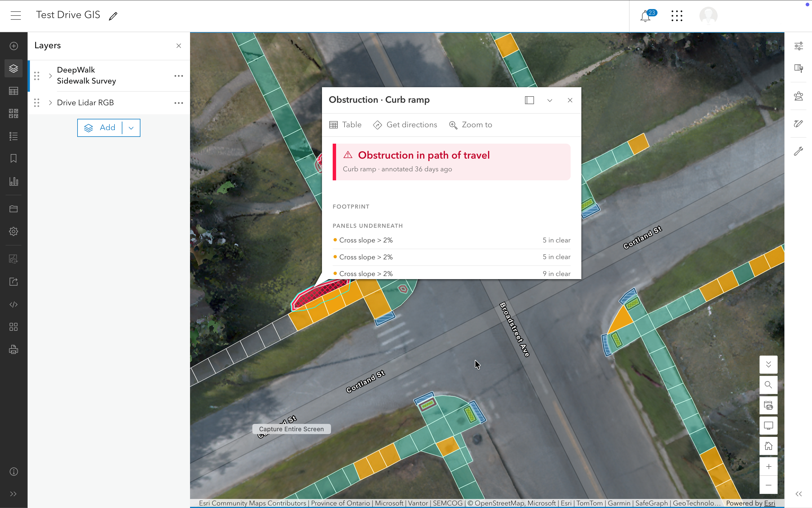Dock the popup using the dock icon
Viewport: 812px width, 508px height.
[x=529, y=100]
